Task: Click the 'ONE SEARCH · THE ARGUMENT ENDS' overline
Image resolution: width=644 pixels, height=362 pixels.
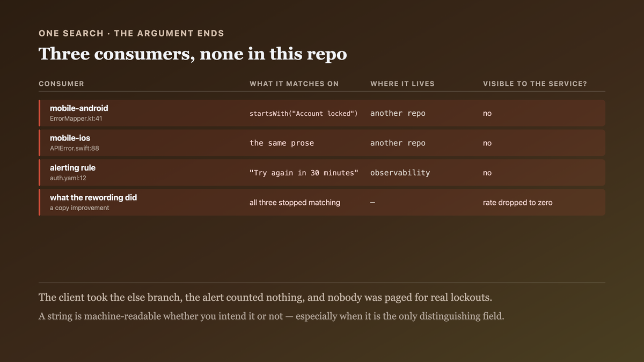Action: coord(131,33)
